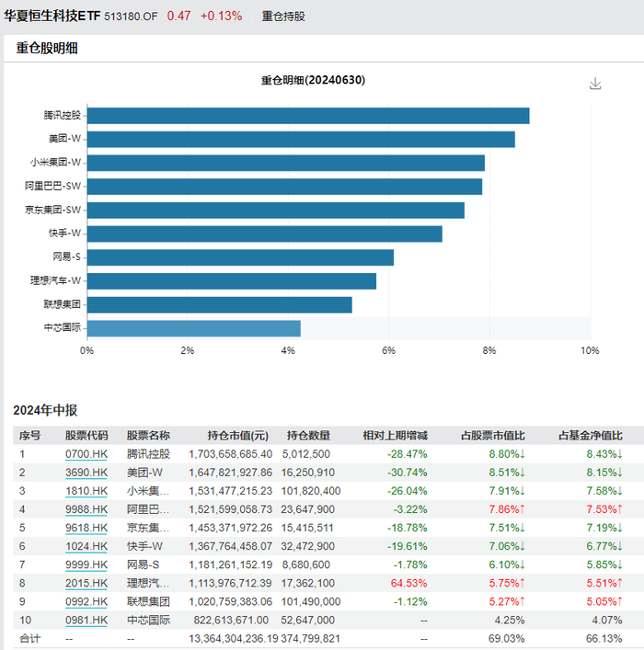Select the 腾讯控股 bar in chart
Image resolution: width=644 pixels, height=650 pixels.
click(x=308, y=116)
